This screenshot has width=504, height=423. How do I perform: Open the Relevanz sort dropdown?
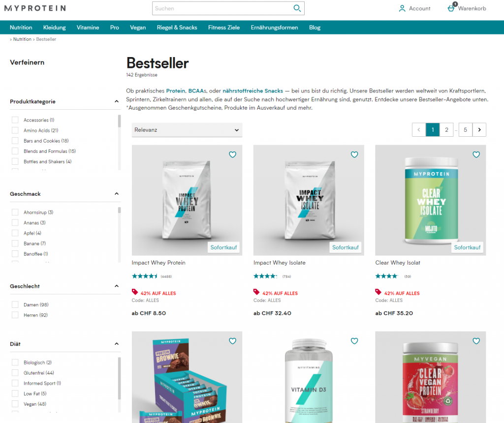(x=187, y=130)
